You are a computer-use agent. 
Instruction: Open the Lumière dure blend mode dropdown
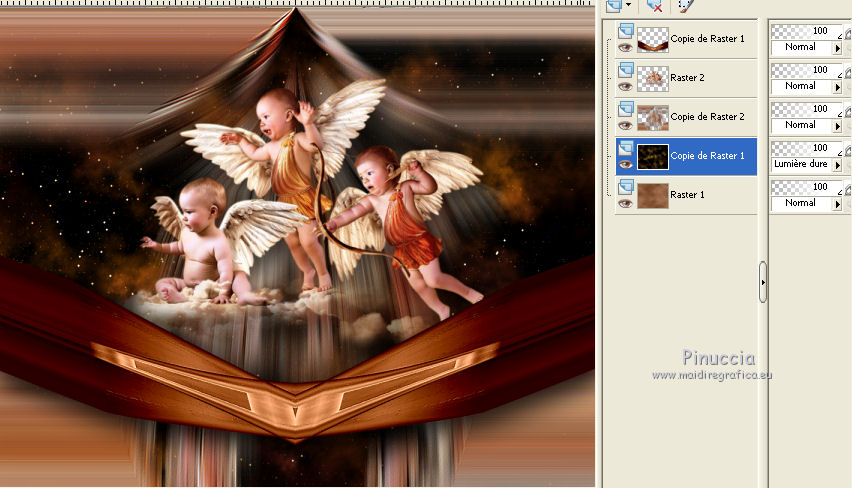(837, 165)
